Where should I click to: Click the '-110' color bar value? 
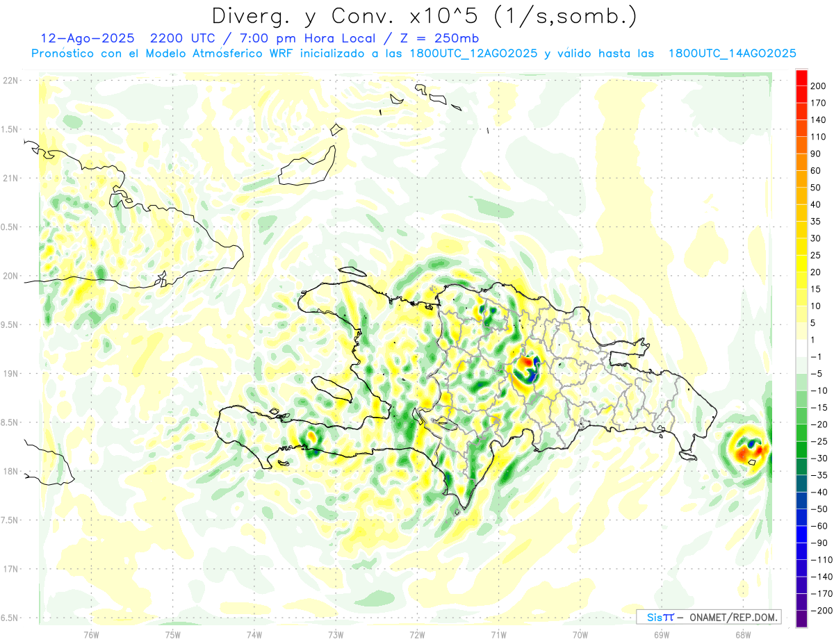click(821, 560)
